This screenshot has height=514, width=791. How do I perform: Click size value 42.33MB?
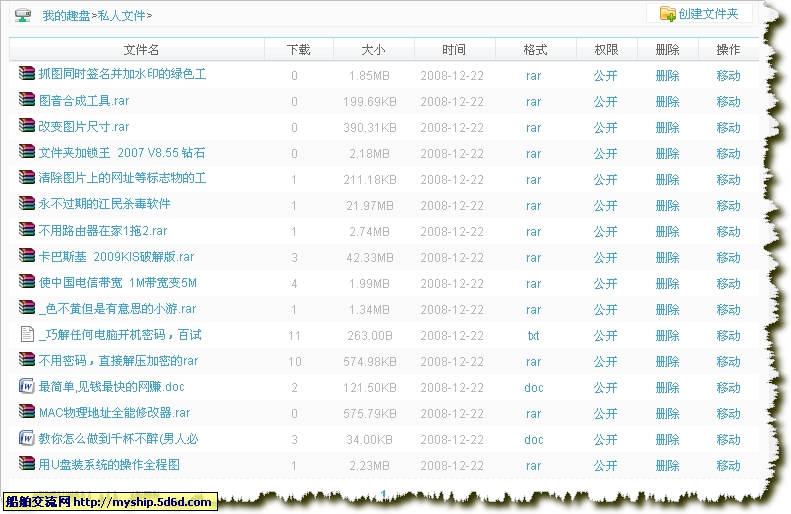370,257
